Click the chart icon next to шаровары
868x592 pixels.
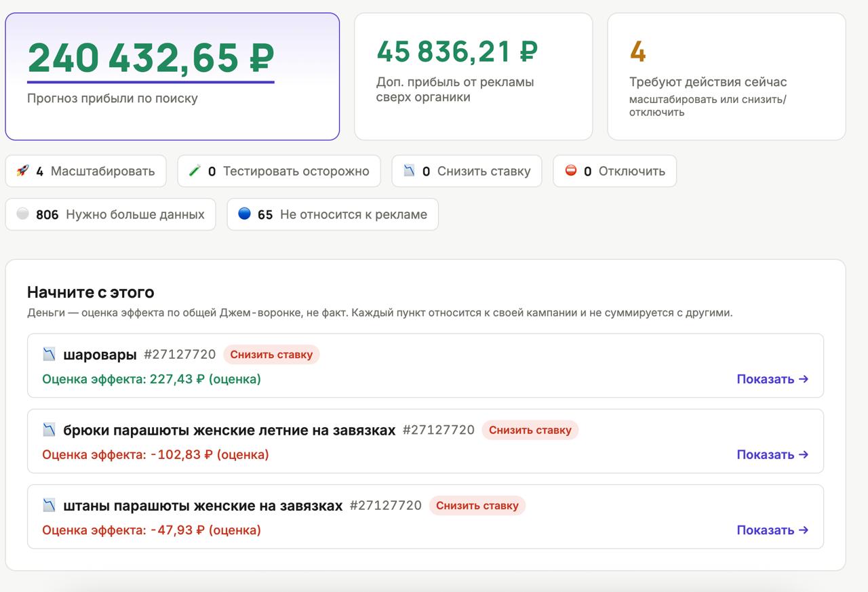point(49,354)
